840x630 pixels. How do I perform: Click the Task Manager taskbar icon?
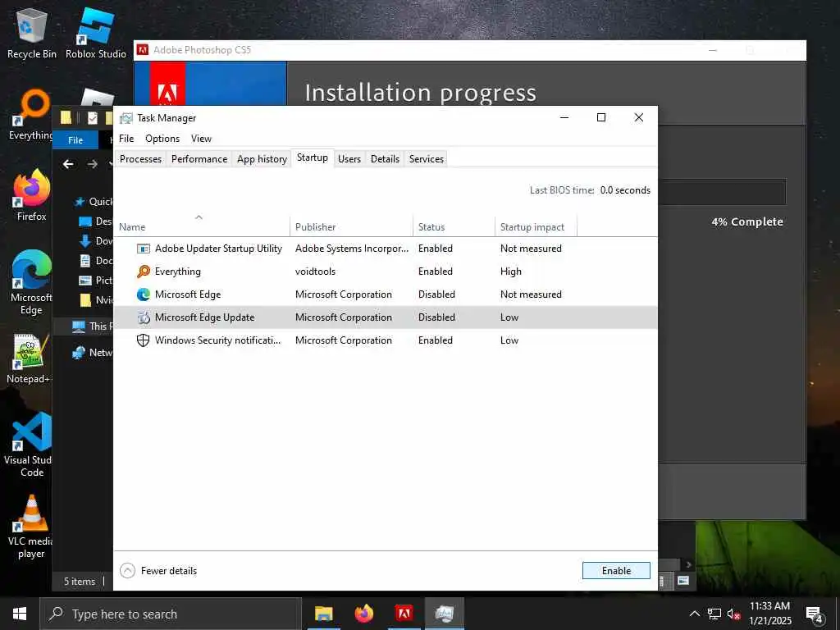pyautogui.click(x=444, y=614)
